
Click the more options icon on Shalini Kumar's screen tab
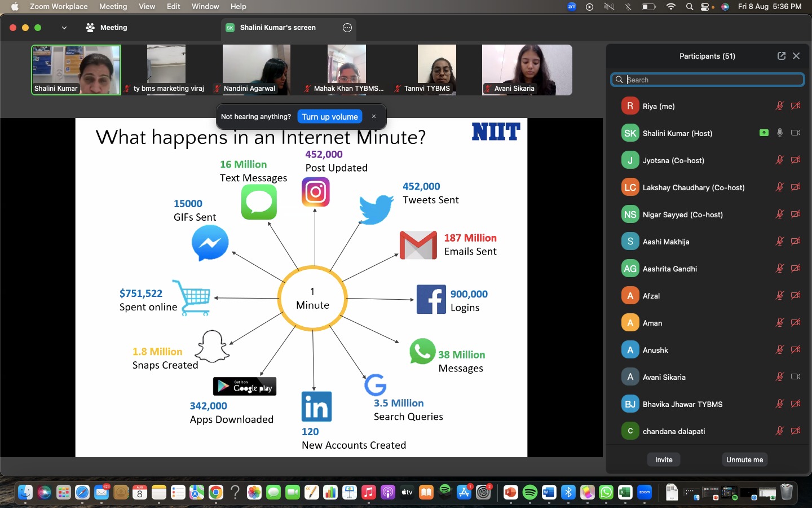[x=347, y=28]
